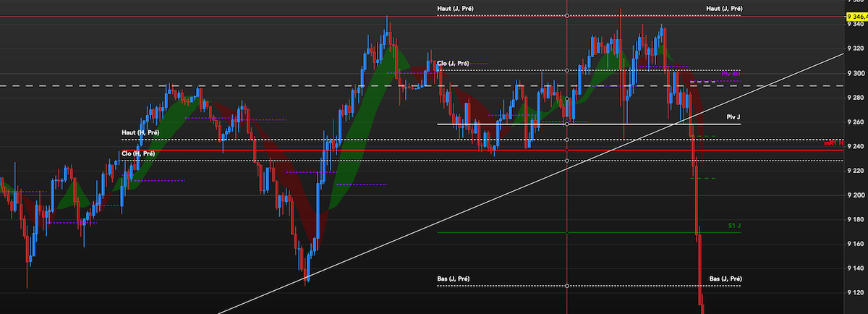This screenshot has height=314, width=868.
Task: Click the 9 260 price axis value
Action: (856, 122)
